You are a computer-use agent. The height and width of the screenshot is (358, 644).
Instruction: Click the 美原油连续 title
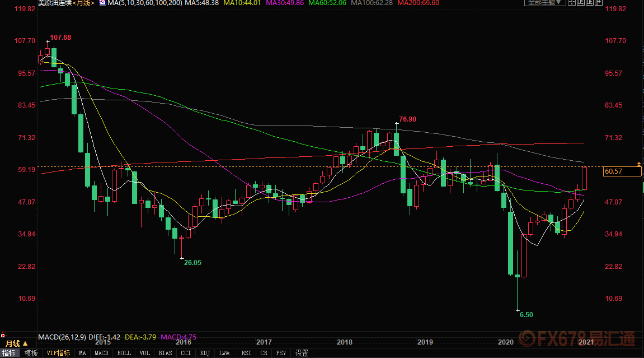point(55,3)
